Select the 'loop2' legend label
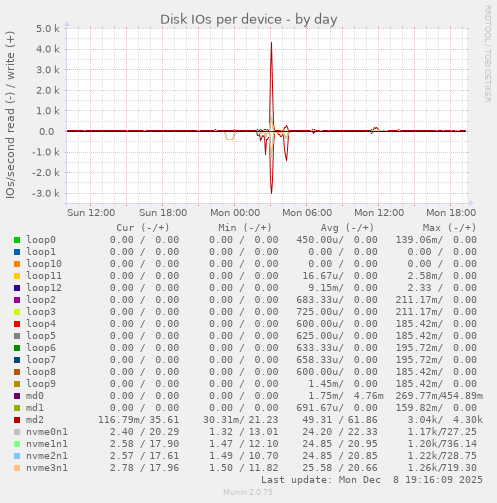Viewport: 497px width, 503px height. coord(41,300)
